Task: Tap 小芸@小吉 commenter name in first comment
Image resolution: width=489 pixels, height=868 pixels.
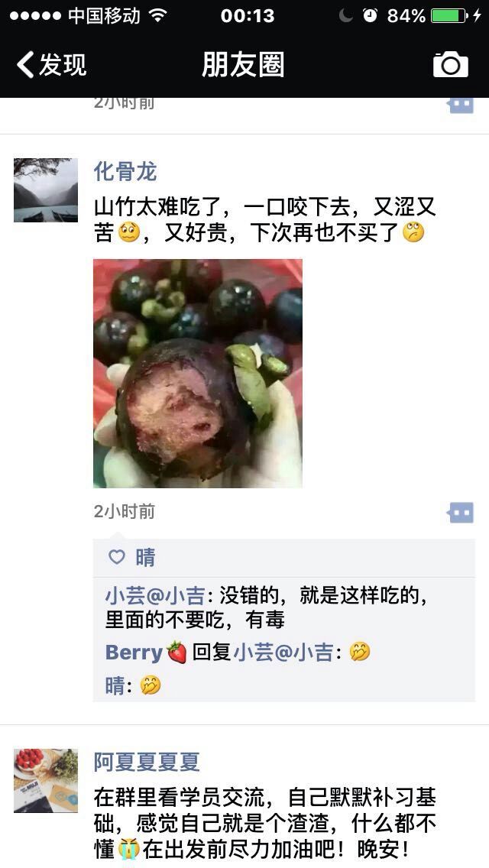Action: [x=155, y=596]
